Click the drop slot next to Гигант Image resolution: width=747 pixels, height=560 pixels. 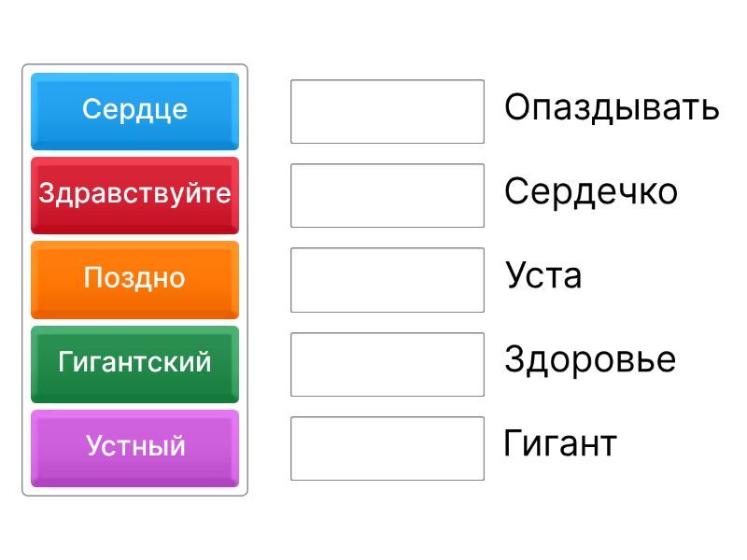click(x=388, y=448)
